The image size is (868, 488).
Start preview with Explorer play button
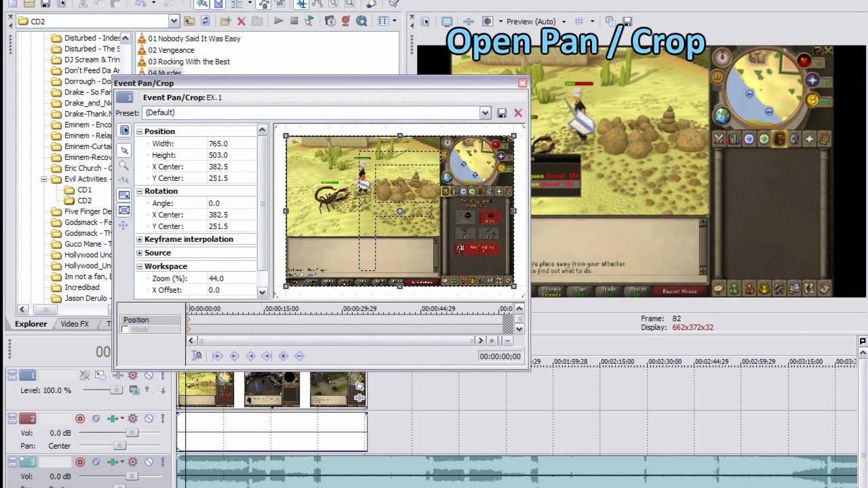pos(278,21)
